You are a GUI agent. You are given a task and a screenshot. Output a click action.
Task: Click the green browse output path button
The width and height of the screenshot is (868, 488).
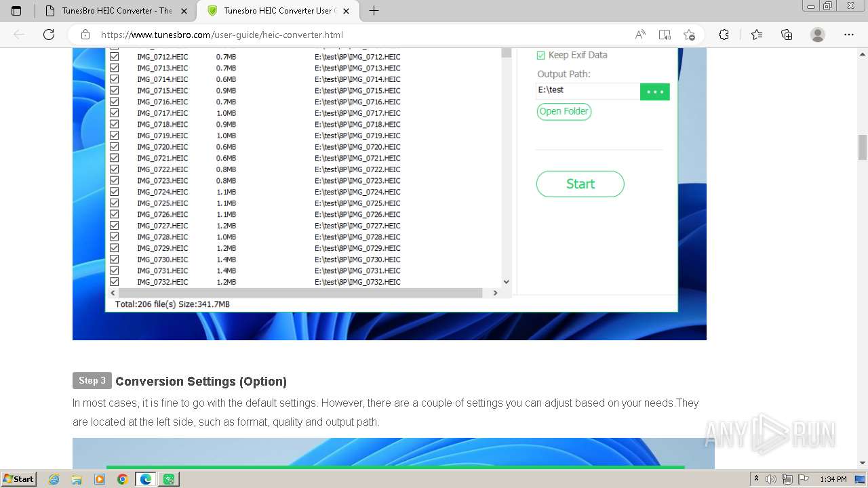click(654, 91)
